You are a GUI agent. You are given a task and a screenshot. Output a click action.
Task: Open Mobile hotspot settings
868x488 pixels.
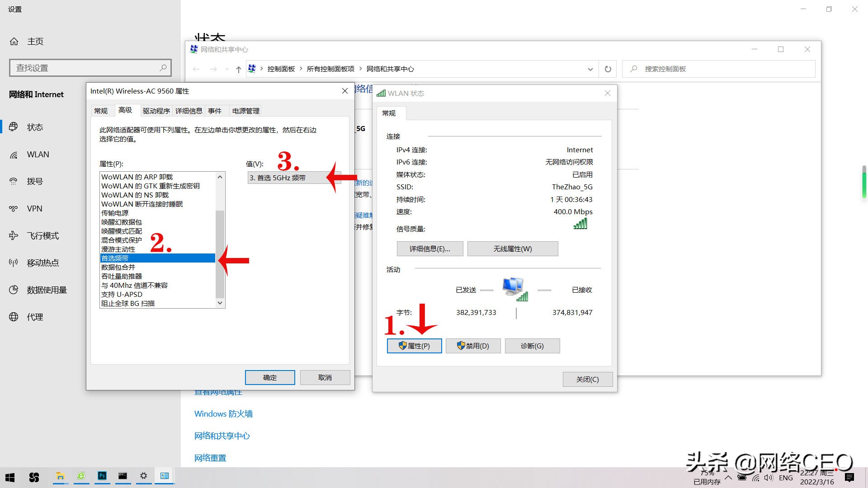(x=42, y=263)
